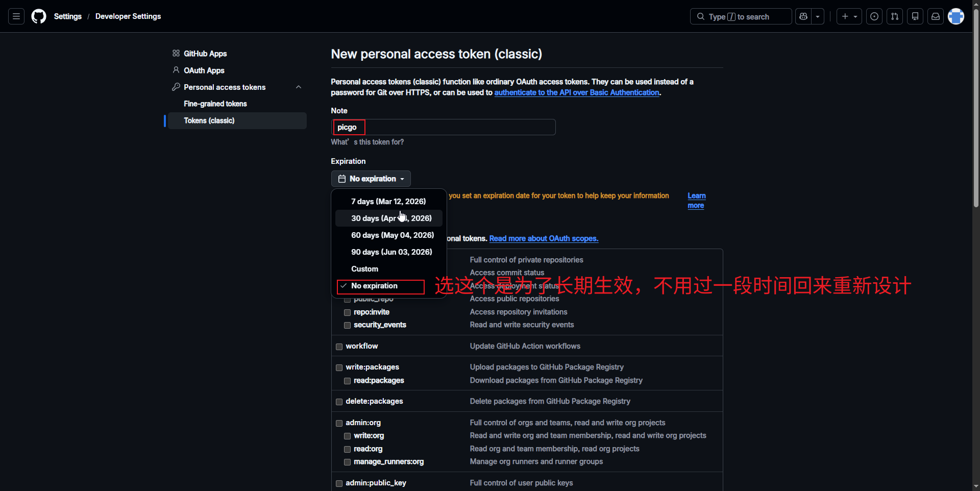Viewport: 980px width, 491px height.
Task: Click the 'Expiration' field label
Action: [x=348, y=161]
